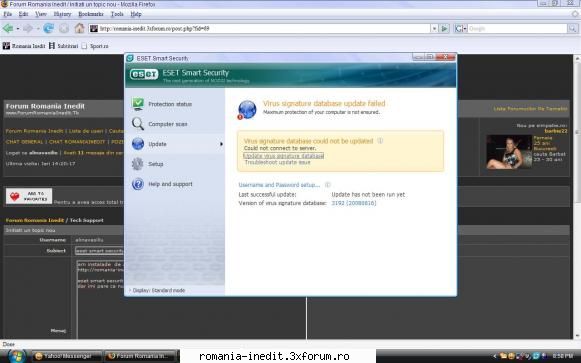Click Forum Romania Inedit breadcrumb link
Viewport: 581px width, 363px height.
click(x=35, y=220)
